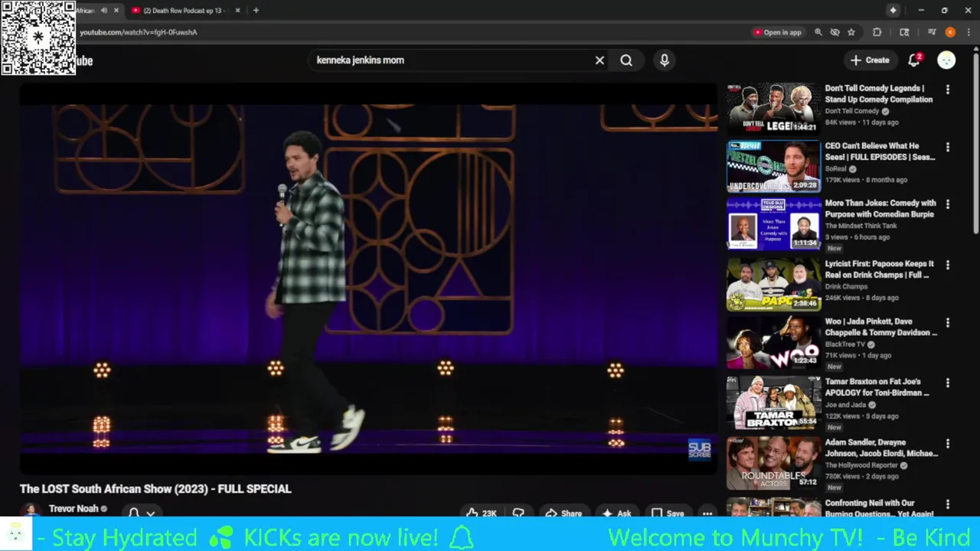Open the Papoose Drink Champs thumbnail
This screenshot has height=551, width=980.
773,285
